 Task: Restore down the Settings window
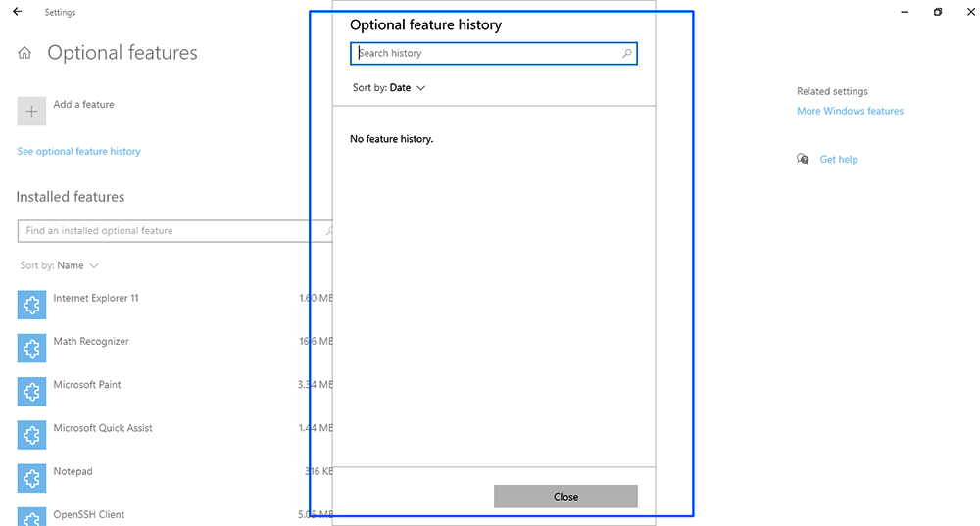click(938, 12)
